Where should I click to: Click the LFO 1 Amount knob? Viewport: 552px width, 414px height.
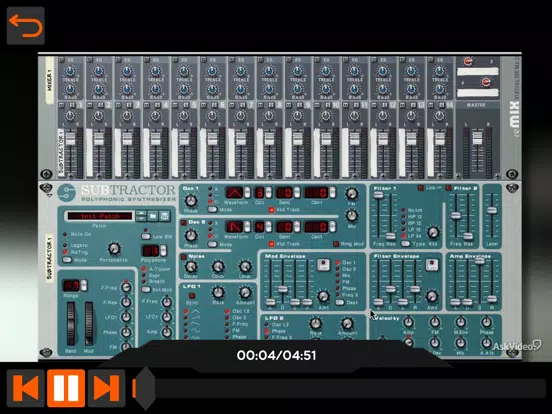[245, 293]
